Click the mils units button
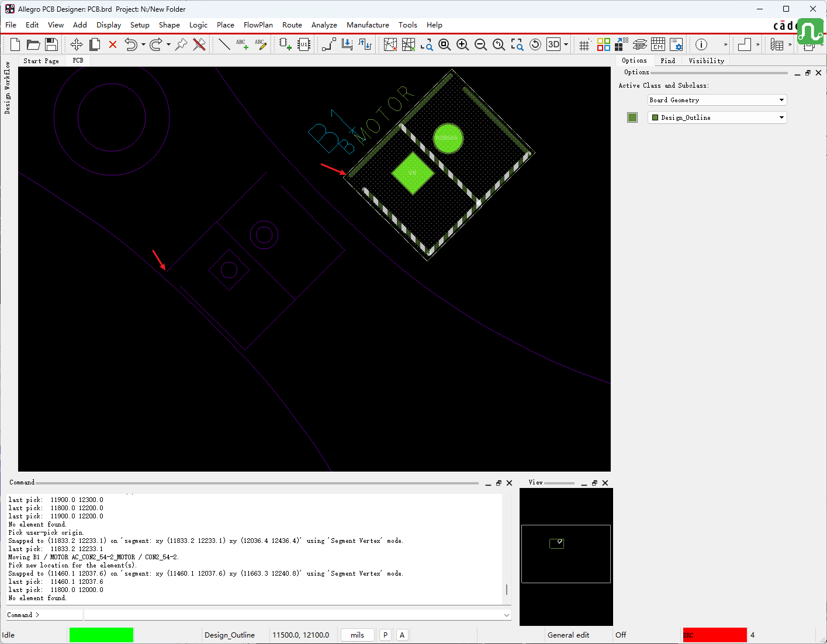The width and height of the screenshot is (827, 644). click(x=357, y=635)
